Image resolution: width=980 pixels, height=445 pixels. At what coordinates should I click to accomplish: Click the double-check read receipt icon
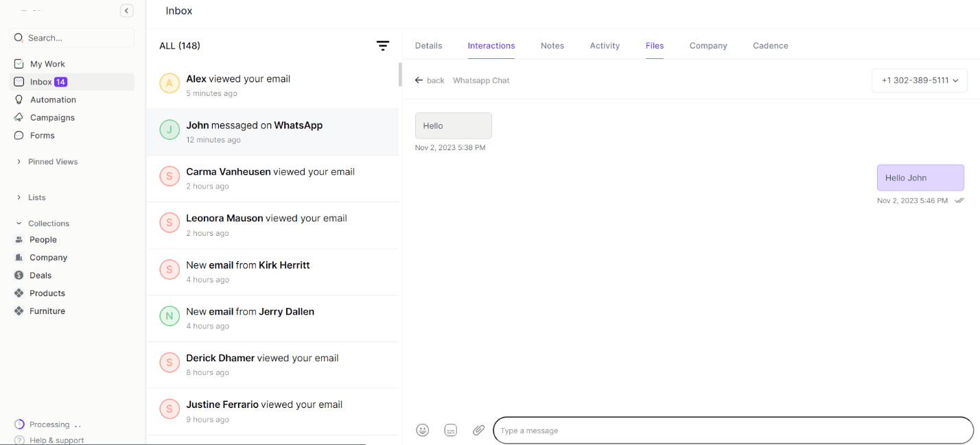959,201
